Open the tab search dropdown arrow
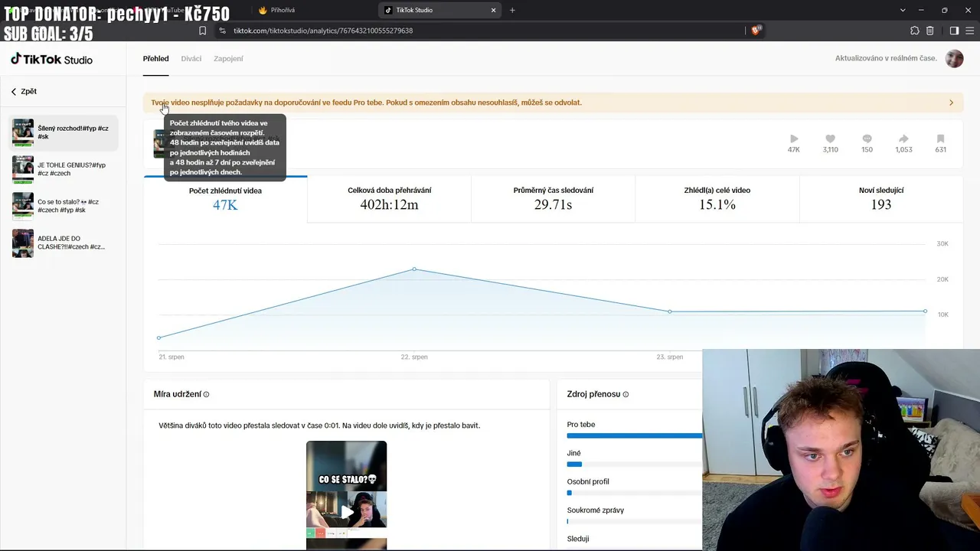Image resolution: width=980 pixels, height=551 pixels. tap(903, 10)
